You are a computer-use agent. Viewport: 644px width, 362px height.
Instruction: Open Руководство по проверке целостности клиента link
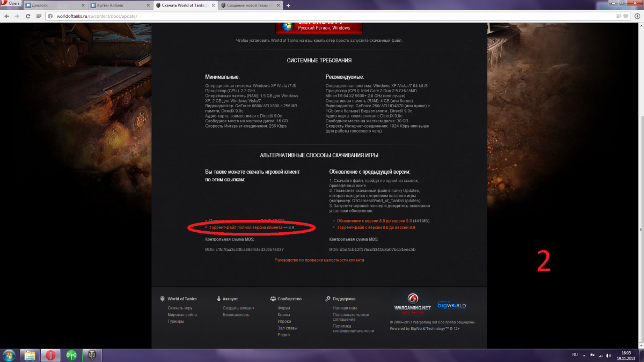tap(319, 260)
